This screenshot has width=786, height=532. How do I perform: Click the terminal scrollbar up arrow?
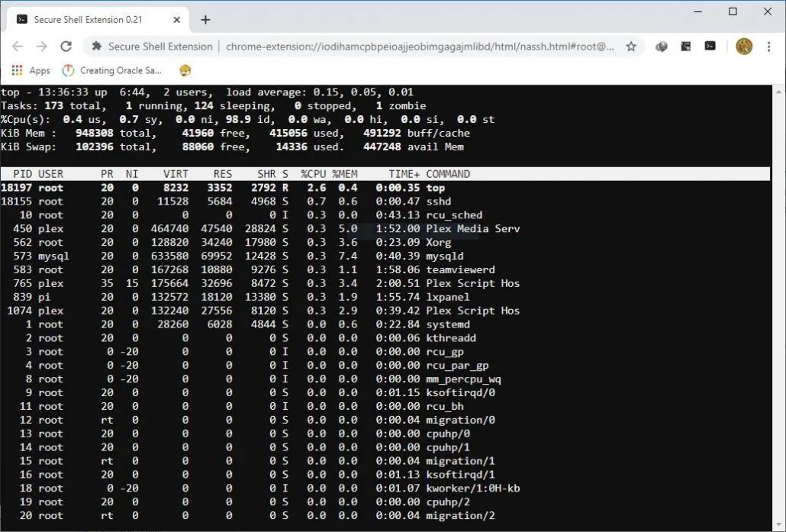(x=778, y=92)
